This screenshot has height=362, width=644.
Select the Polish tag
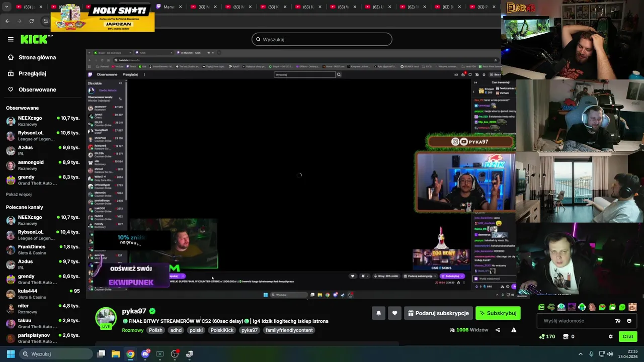155,330
